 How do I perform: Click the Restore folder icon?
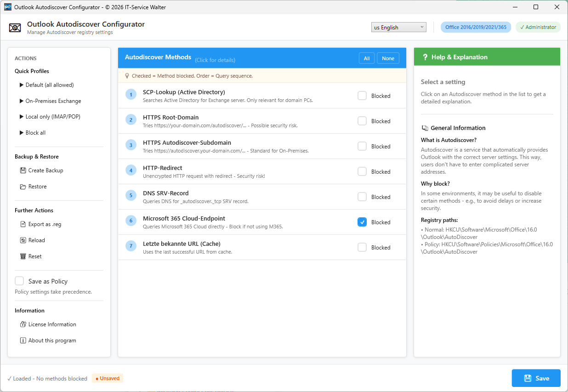click(x=23, y=187)
